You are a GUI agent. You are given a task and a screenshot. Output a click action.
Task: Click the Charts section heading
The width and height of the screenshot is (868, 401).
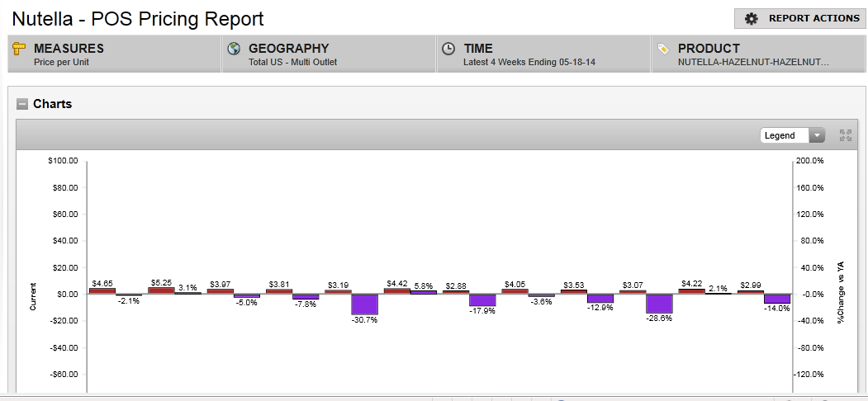[52, 104]
